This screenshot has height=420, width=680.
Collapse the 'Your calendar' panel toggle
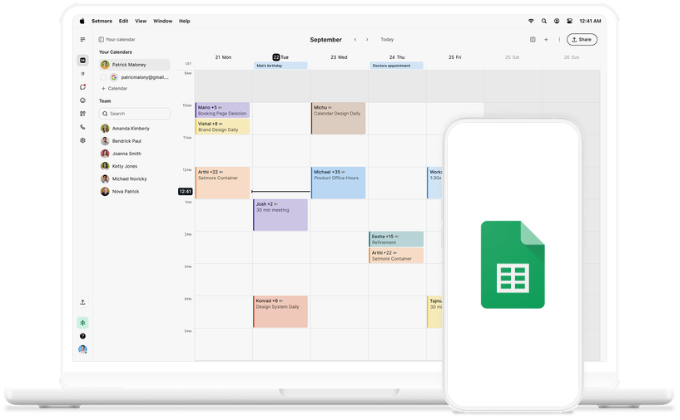coord(101,39)
